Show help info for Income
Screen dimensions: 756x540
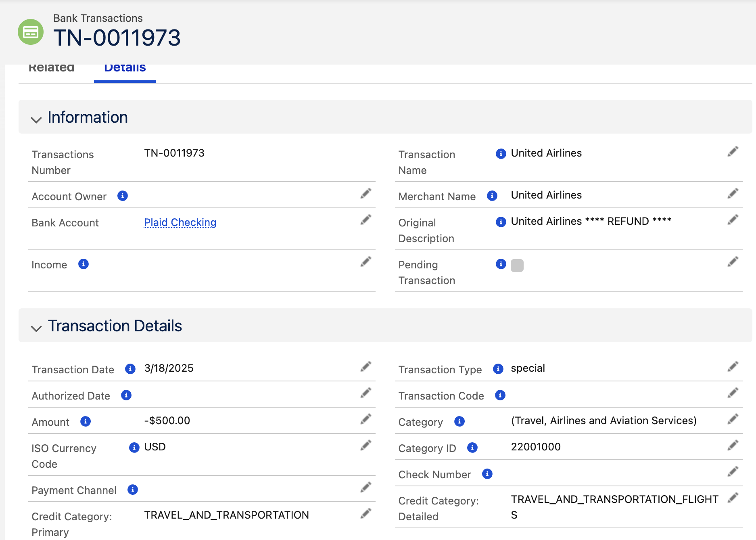point(84,264)
